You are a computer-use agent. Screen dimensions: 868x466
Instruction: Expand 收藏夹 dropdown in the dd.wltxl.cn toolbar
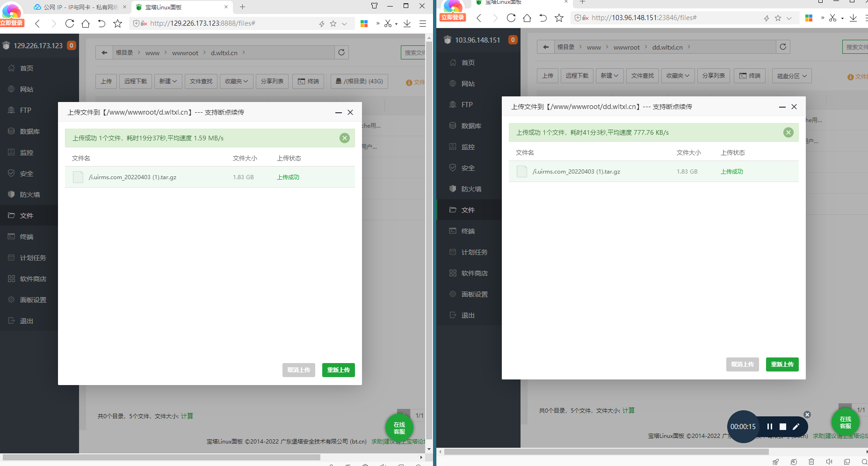(678, 76)
